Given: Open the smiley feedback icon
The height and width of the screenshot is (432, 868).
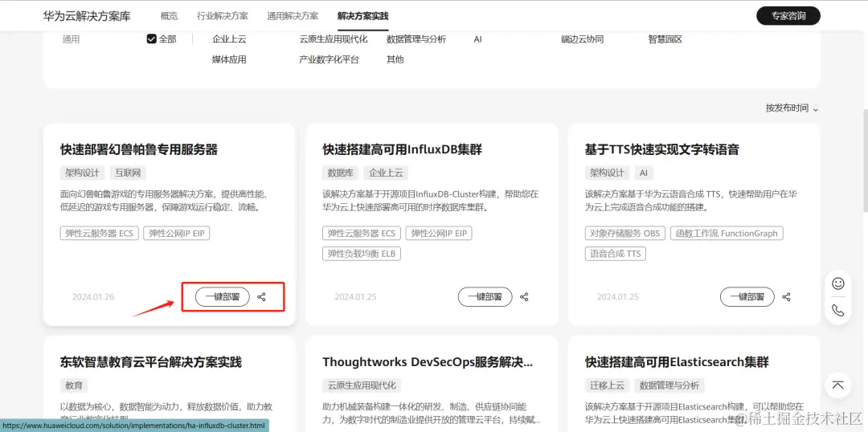Looking at the screenshot, I should [x=838, y=283].
